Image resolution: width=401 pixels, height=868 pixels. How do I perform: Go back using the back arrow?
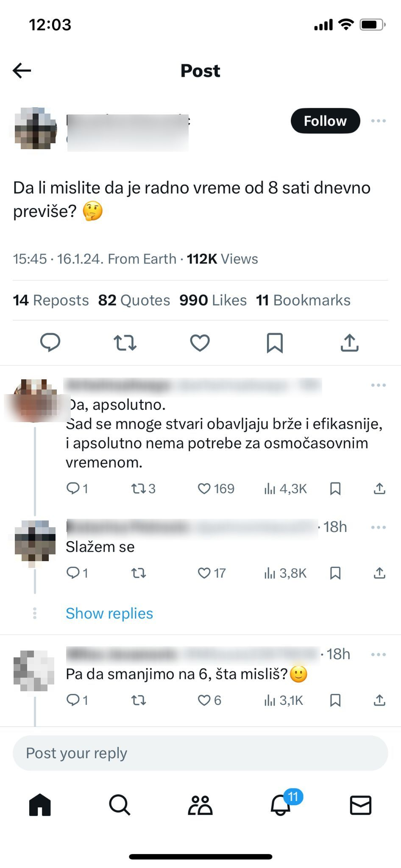(22, 70)
